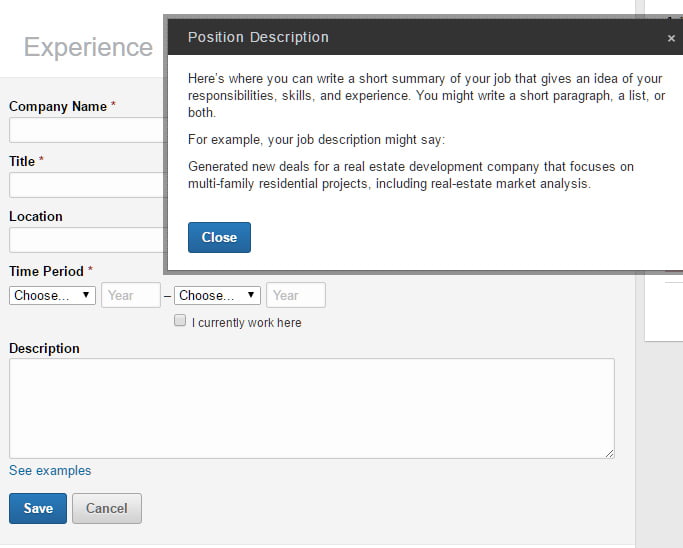This screenshot has height=548, width=683.
Task: Close the Position Description dialog with X
Action: click(671, 38)
